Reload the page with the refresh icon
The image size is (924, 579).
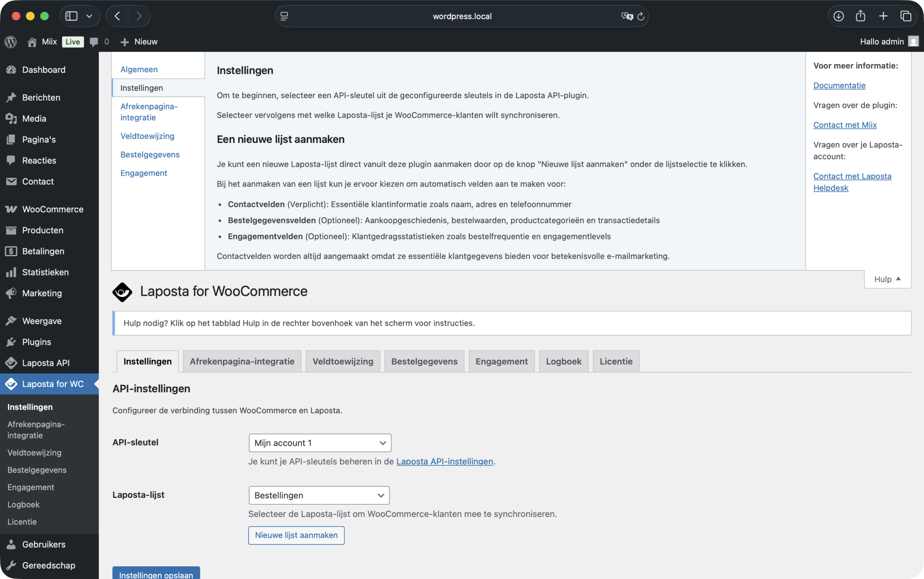641,16
